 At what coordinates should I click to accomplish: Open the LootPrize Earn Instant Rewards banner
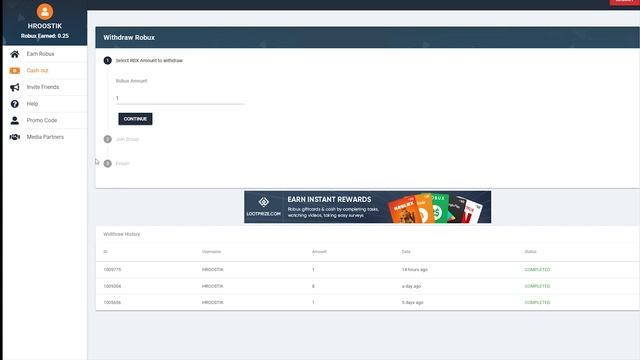pyautogui.click(x=367, y=207)
